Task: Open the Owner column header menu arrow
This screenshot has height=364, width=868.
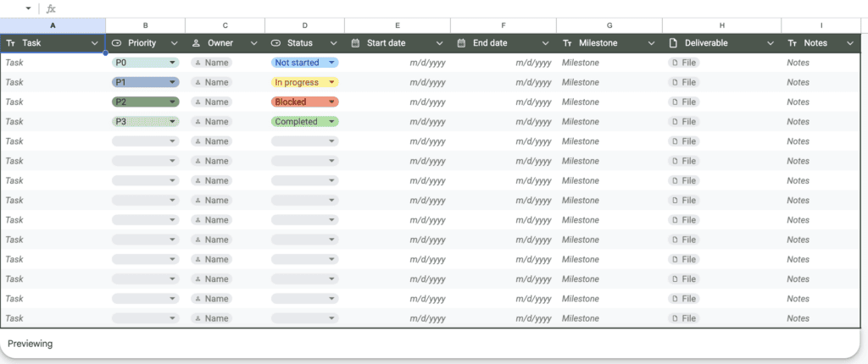Action: tap(254, 43)
